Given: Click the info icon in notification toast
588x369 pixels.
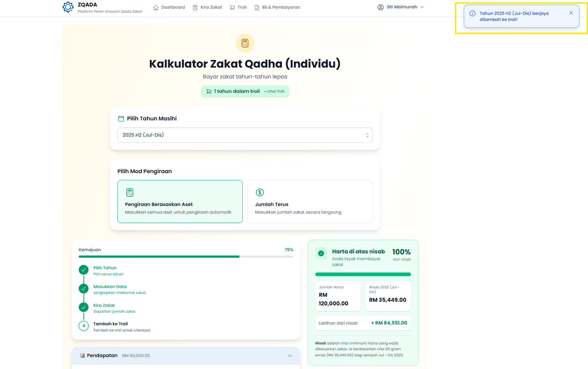Looking at the screenshot, I should (472, 13).
